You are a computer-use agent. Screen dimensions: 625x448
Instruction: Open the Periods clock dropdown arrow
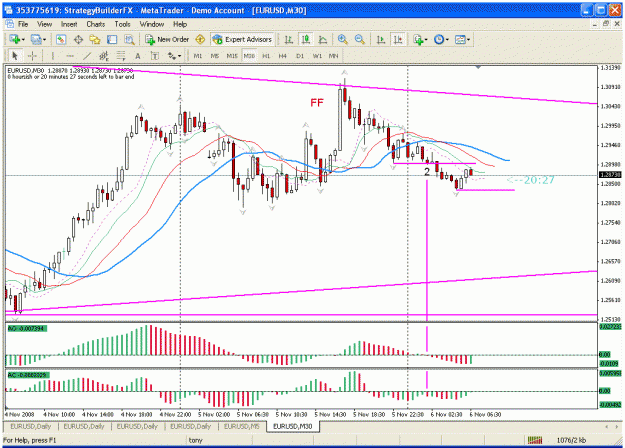(448, 39)
